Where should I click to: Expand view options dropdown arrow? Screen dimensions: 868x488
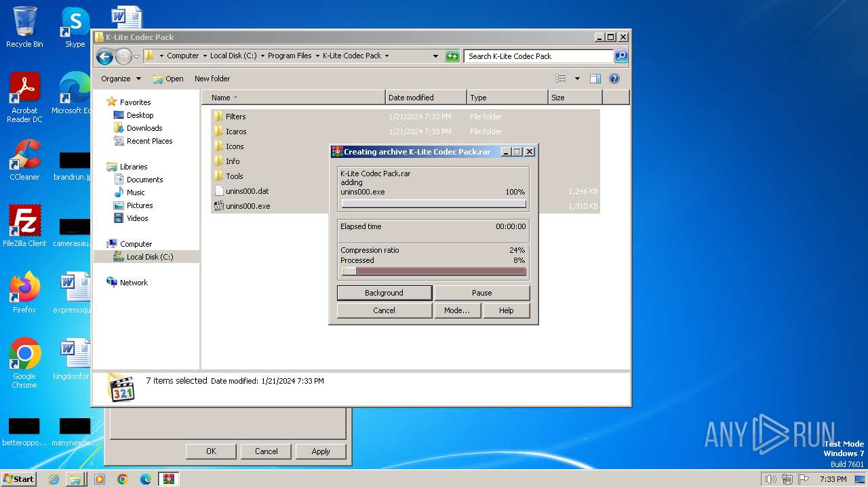click(577, 79)
